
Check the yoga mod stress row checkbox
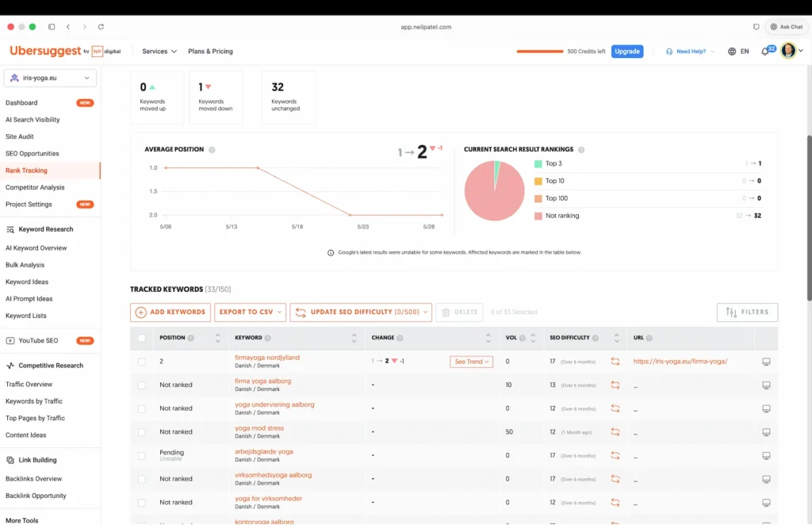(x=142, y=431)
